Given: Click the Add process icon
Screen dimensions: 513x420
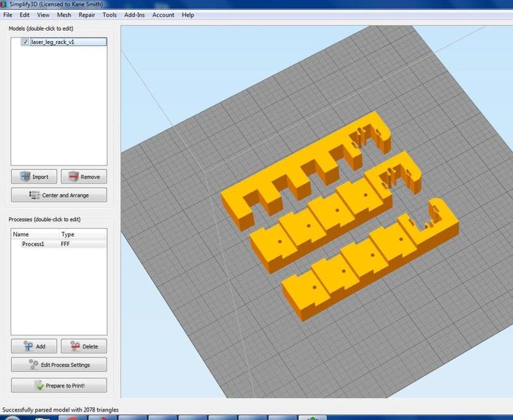Looking at the screenshot, I should 28,346.
